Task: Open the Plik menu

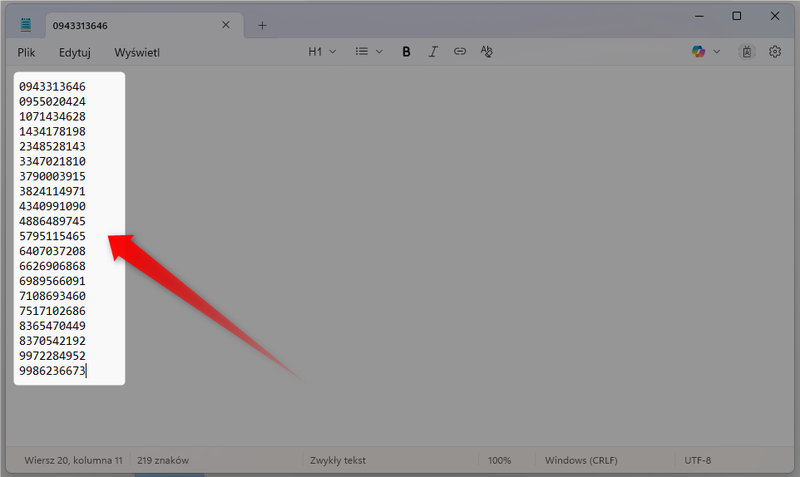Action: click(x=27, y=52)
